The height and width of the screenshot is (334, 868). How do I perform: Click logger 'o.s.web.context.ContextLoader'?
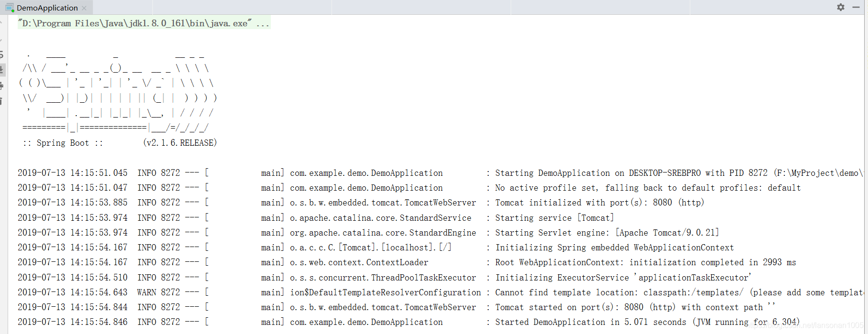click(359, 262)
